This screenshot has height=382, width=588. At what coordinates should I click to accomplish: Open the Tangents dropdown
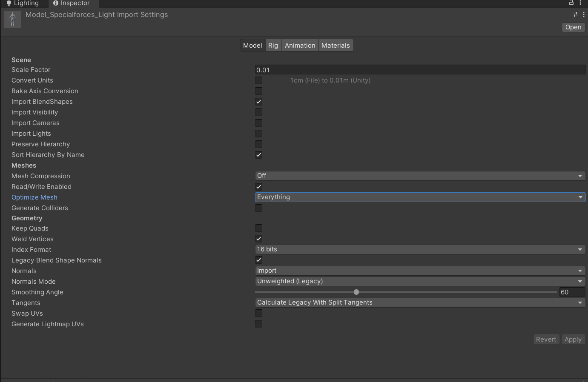420,302
